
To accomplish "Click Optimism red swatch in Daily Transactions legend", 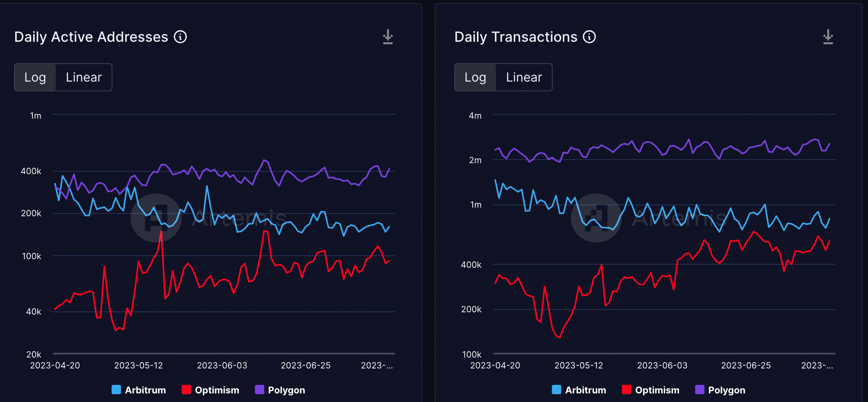I will click(x=626, y=390).
